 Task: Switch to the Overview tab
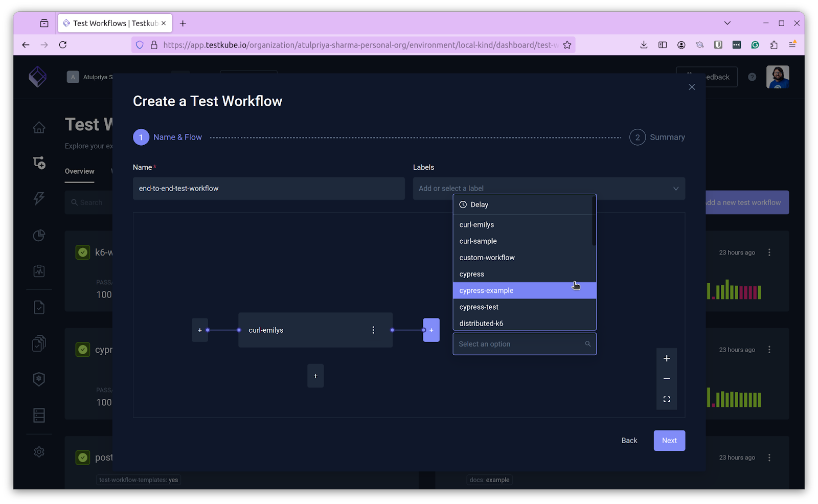point(80,171)
